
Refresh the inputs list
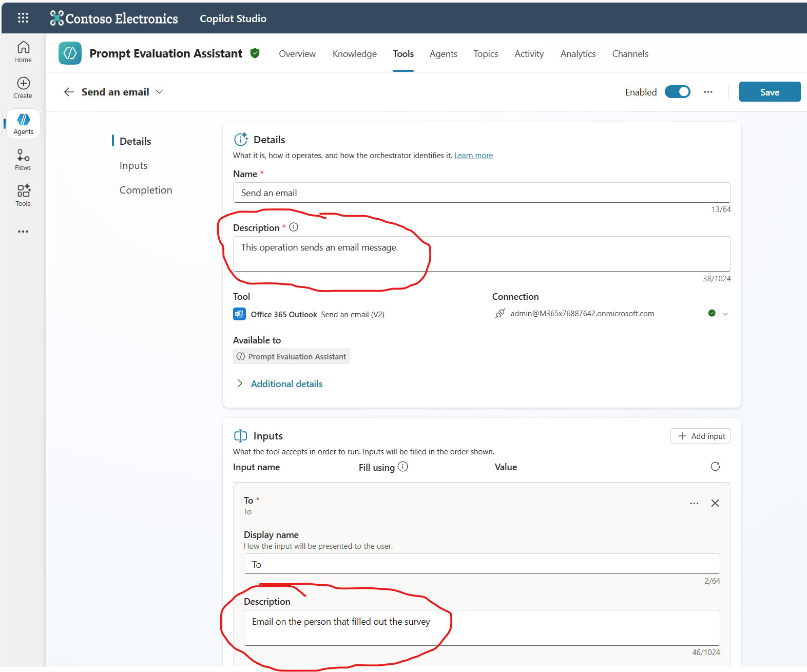[x=715, y=466]
